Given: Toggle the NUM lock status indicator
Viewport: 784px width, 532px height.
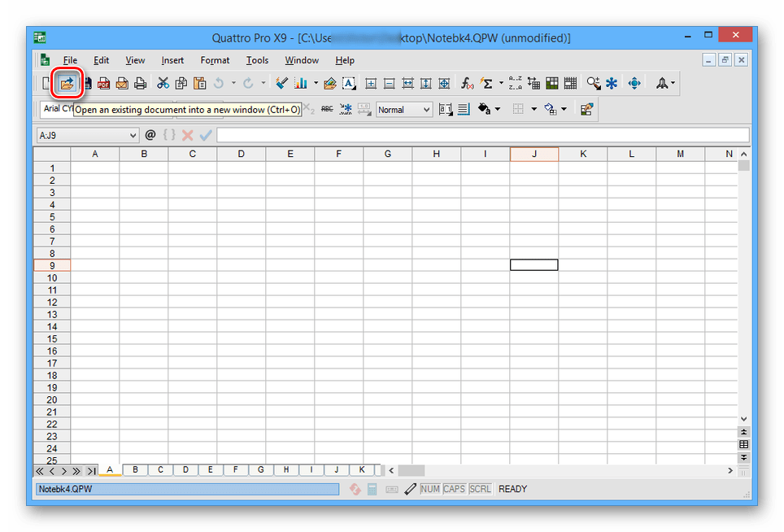Looking at the screenshot, I should [x=429, y=489].
